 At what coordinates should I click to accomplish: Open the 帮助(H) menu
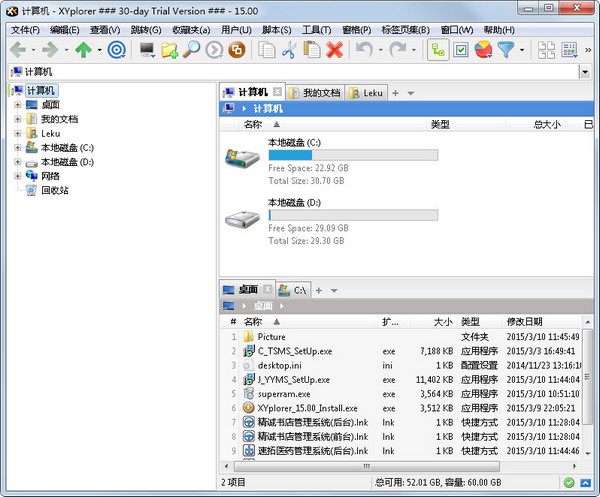pyautogui.click(x=499, y=30)
